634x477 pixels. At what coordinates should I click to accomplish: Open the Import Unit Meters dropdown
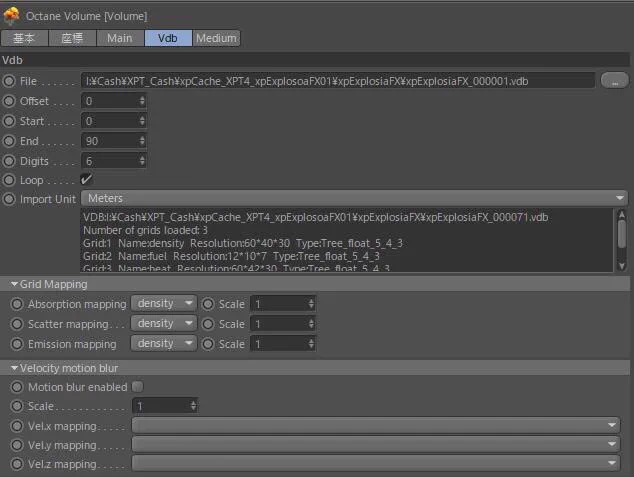tap(354, 198)
